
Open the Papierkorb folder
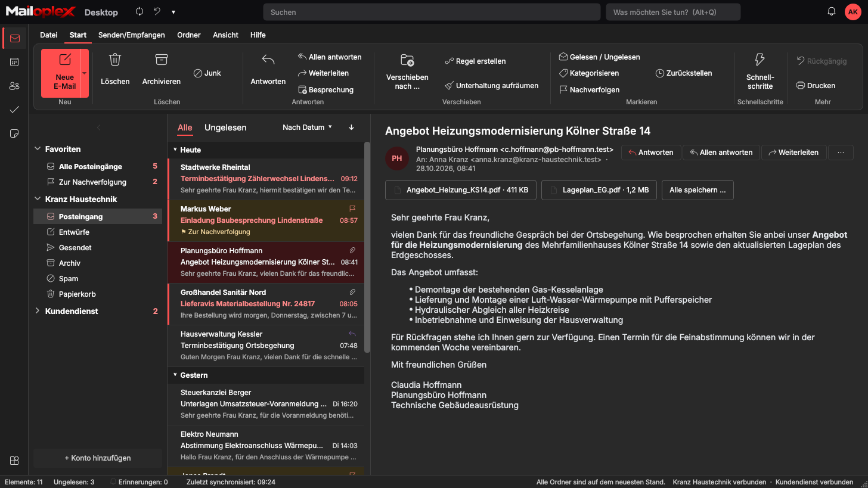[x=98, y=294]
